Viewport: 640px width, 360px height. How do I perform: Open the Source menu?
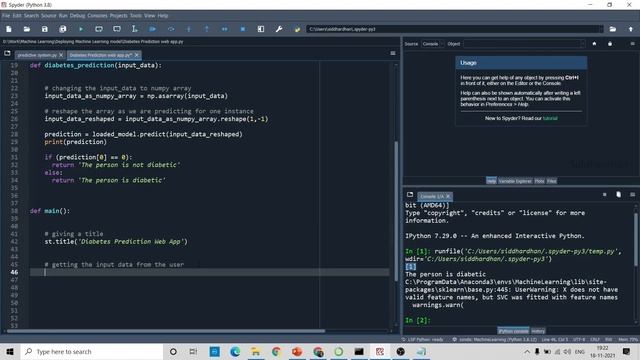[x=49, y=16]
